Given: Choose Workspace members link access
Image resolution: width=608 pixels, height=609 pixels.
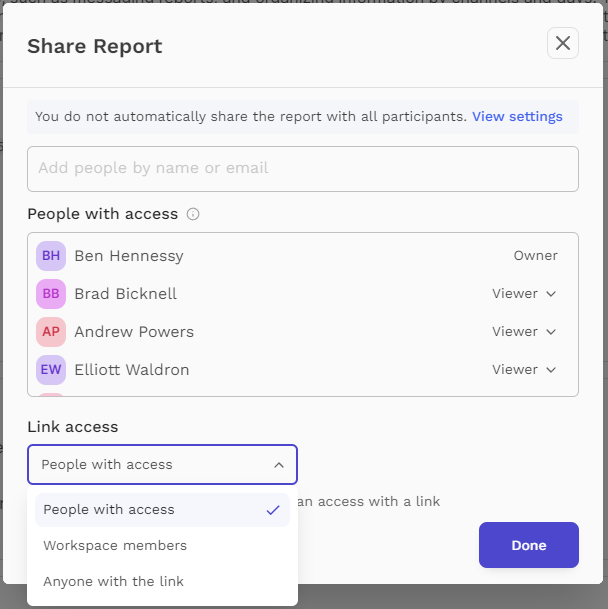Looking at the screenshot, I should point(162,546).
